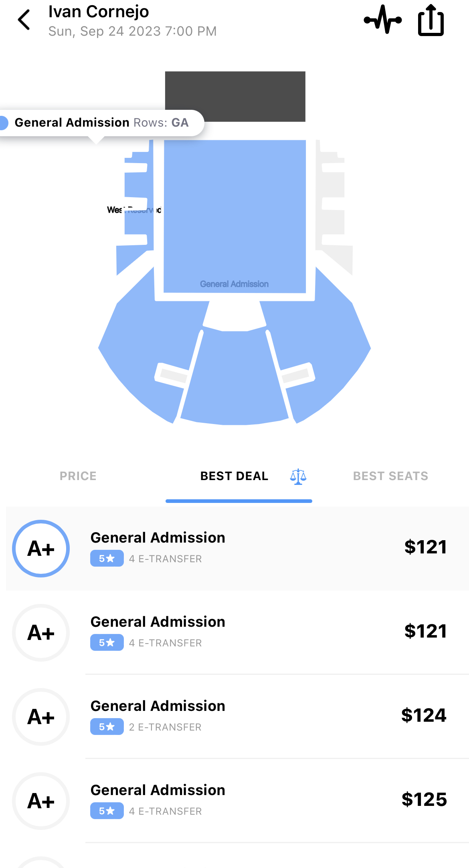Select the bottom center seating section on map
This screenshot has height=868, width=469.
coord(234,381)
